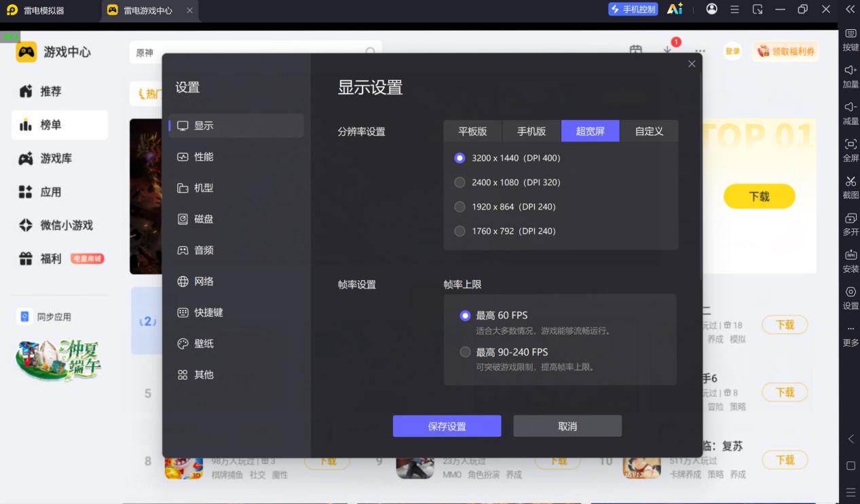Image resolution: width=860 pixels, height=504 pixels.
Task: Select 3200 x 1440 (DPI 400) resolution
Action: 507,158
